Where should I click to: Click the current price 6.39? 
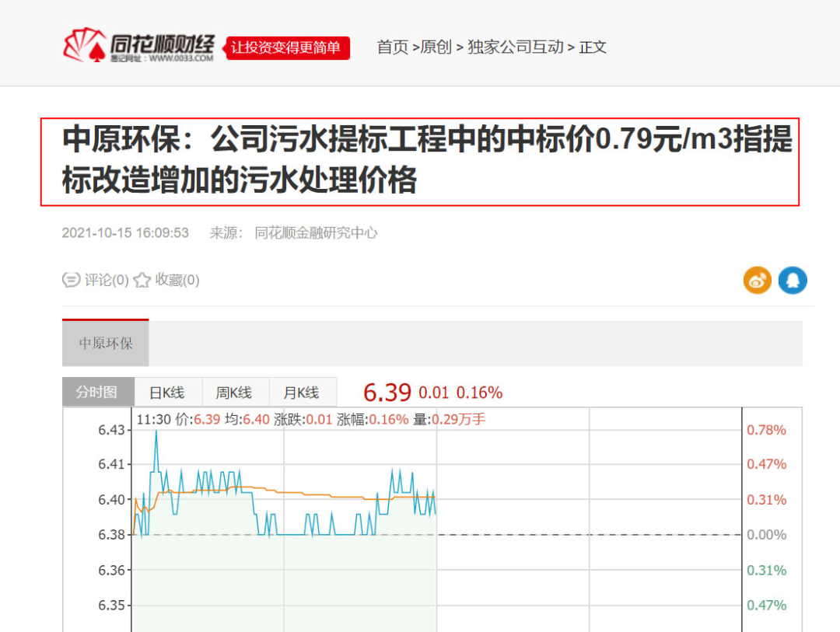tap(386, 393)
